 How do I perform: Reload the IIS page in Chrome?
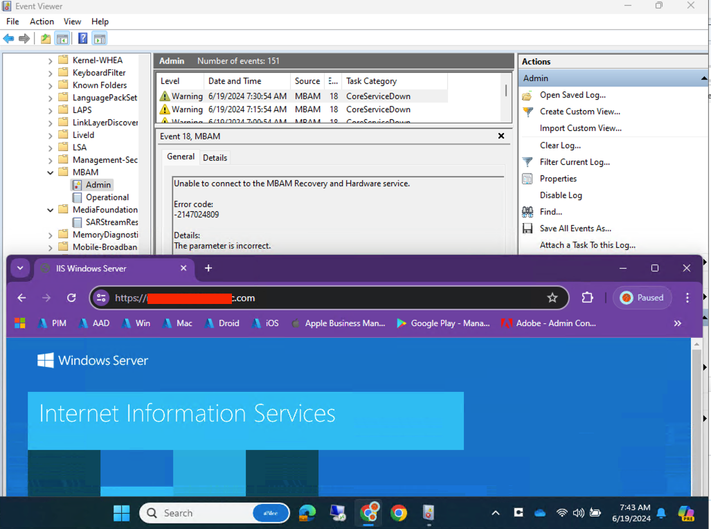[x=71, y=298]
